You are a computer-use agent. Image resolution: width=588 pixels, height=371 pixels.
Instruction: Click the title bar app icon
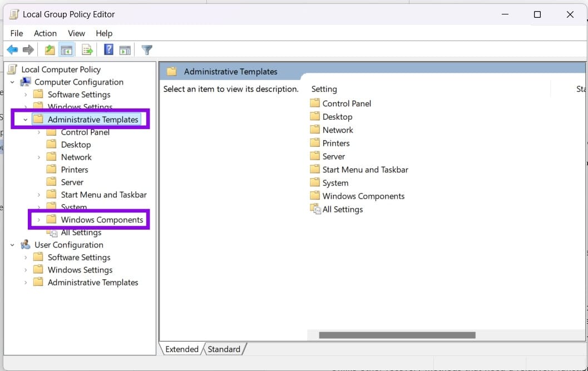click(x=14, y=14)
